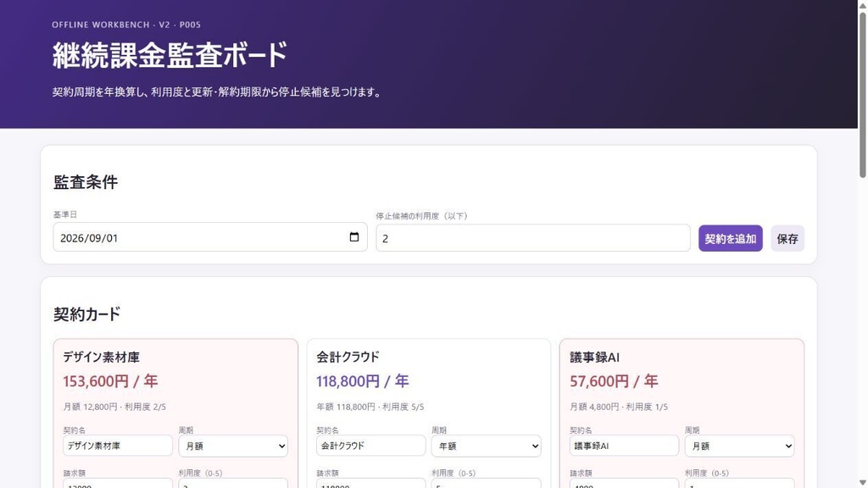Viewport: 868px width, 488px height.
Task: Click the 監査条件 section heading
Action: (x=86, y=182)
